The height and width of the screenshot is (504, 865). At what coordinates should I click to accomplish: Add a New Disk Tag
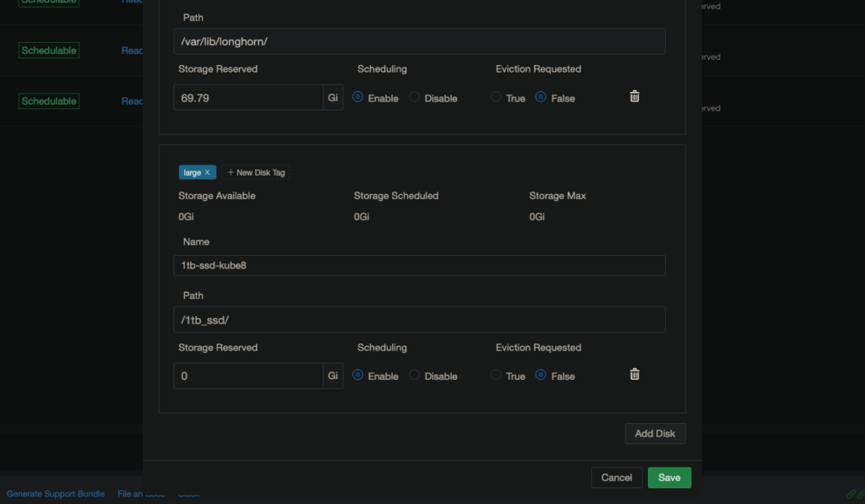tap(256, 172)
